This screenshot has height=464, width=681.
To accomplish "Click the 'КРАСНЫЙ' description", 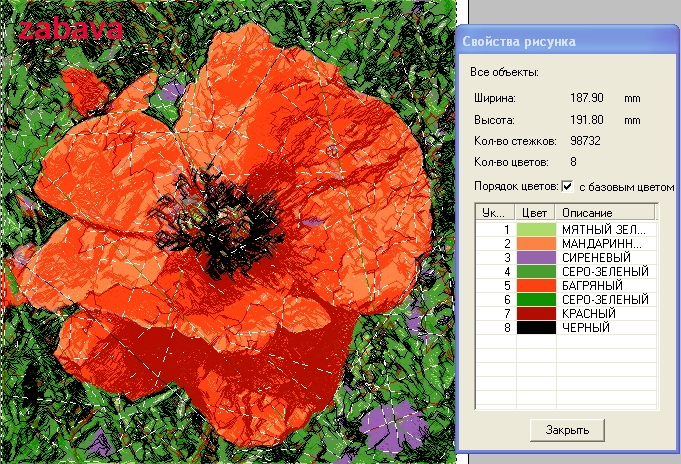I will (x=589, y=313).
